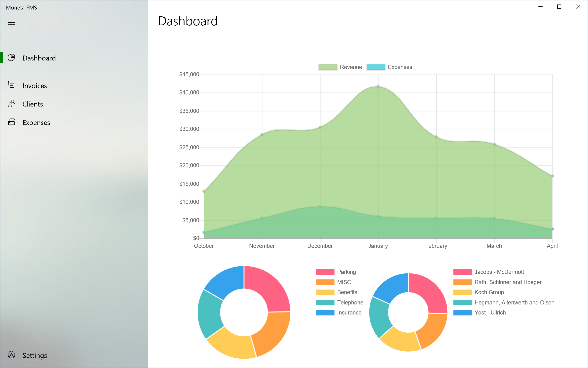Image resolution: width=588 pixels, height=368 pixels.
Task: Click the Invoices list icon
Action: (11, 85)
